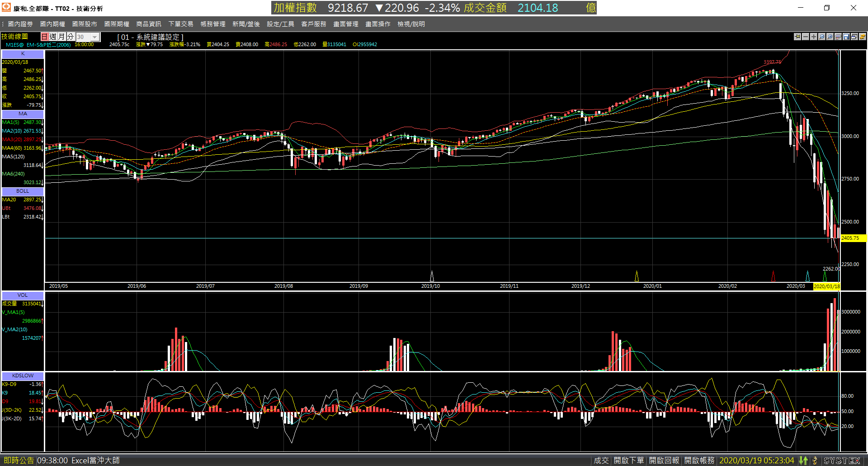Click the MA3(20) legend entry

click(x=22, y=140)
